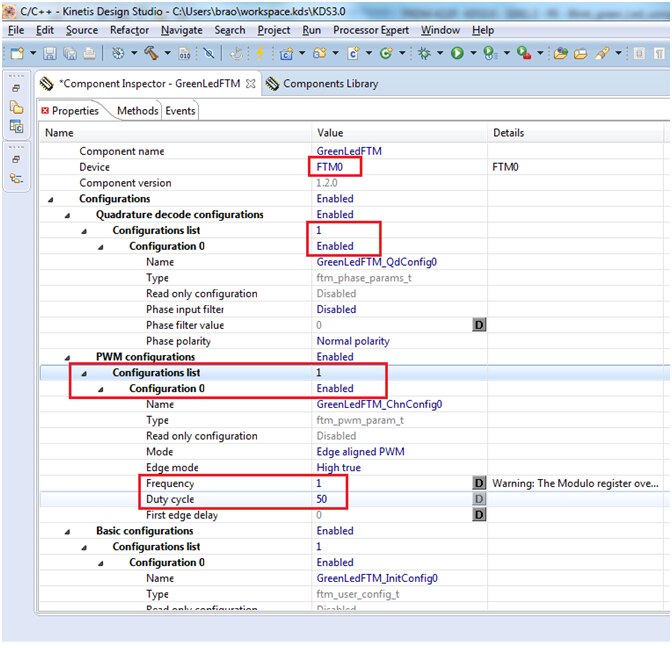The image size is (672, 648).
Task: Click the green Run button icon
Action: [x=456, y=53]
